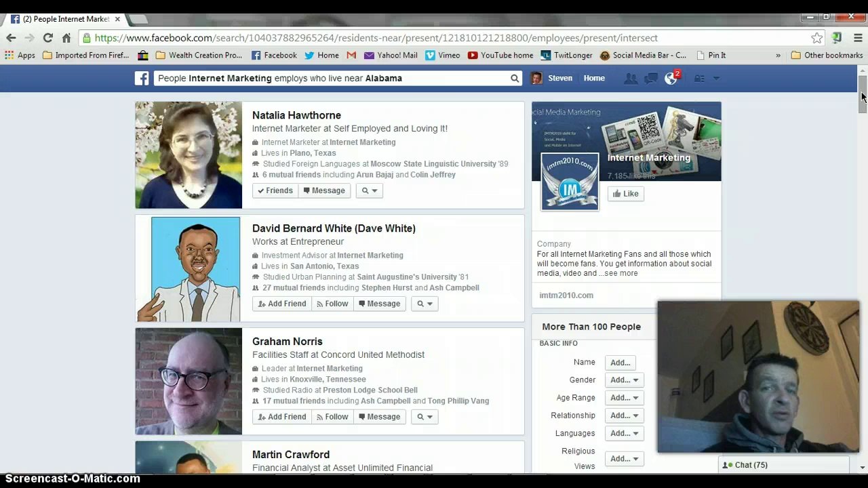
Task: Open the Other bookmarks folder
Action: 827,56
